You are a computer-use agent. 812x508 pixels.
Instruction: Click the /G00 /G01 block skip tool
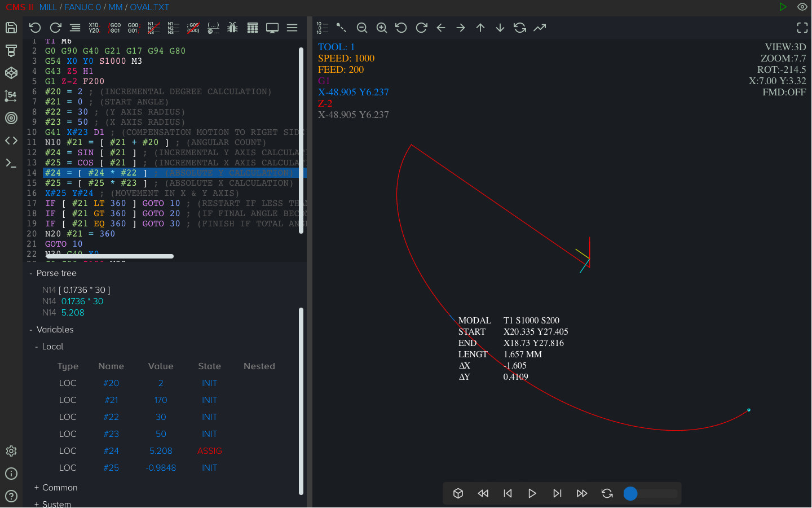(x=114, y=28)
